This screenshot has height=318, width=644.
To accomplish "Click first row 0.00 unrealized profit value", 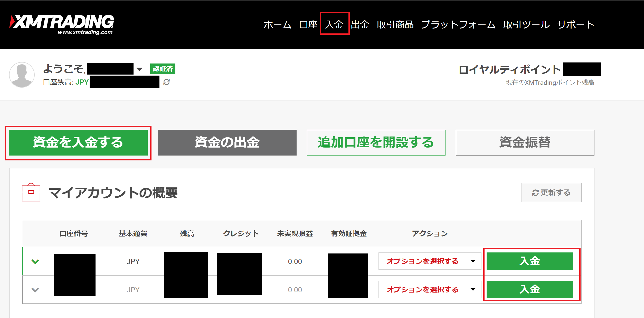I will pyautogui.click(x=295, y=261).
